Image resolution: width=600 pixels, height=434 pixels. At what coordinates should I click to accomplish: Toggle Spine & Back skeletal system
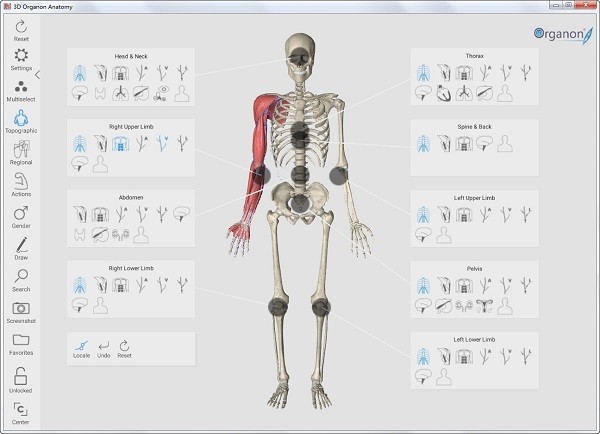click(423, 144)
